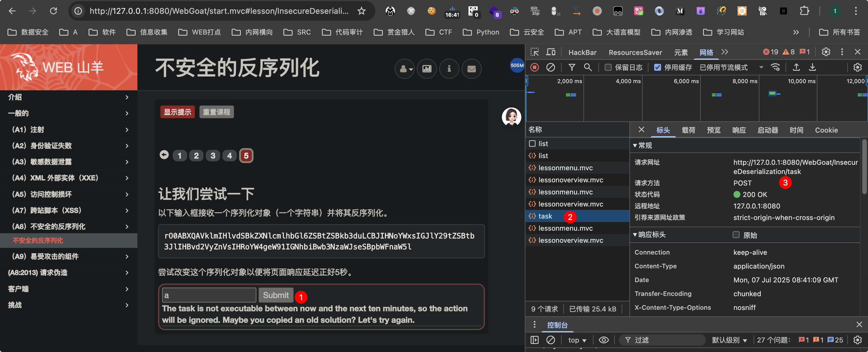Open network conditions wifi icon
This screenshot has height=352, width=868.
(x=775, y=67)
